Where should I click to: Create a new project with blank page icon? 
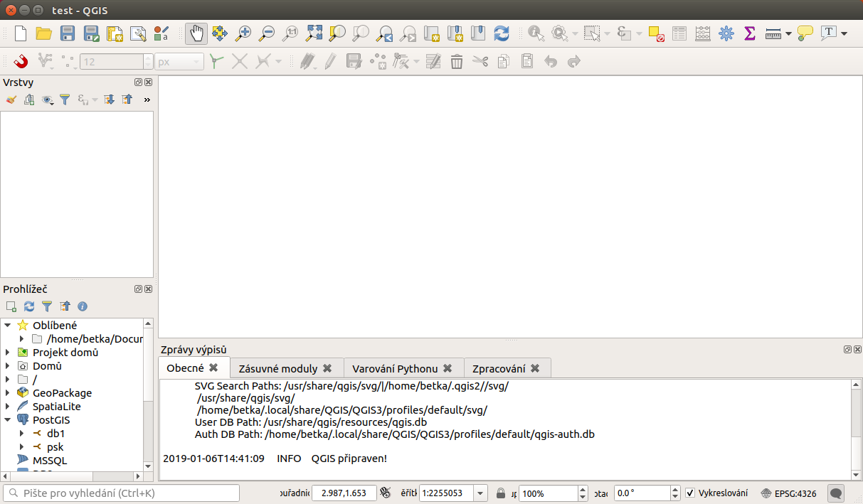pyautogui.click(x=21, y=33)
